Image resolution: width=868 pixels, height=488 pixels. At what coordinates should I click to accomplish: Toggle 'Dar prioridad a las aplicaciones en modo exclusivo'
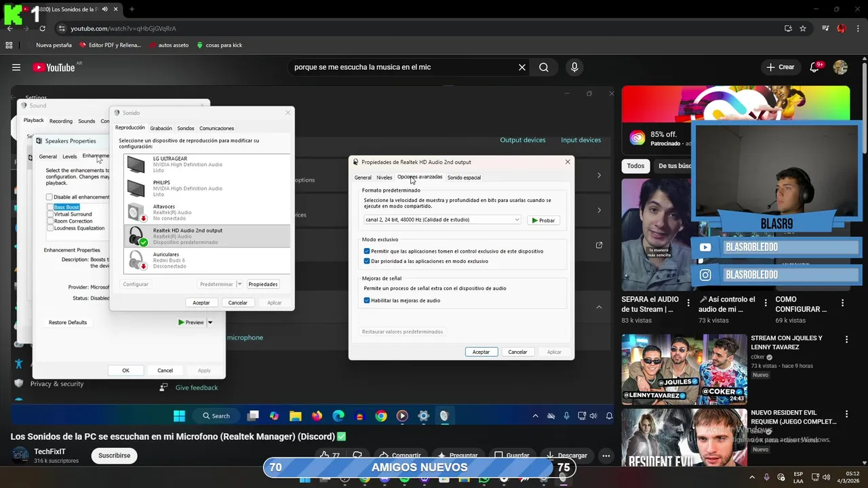367,261
